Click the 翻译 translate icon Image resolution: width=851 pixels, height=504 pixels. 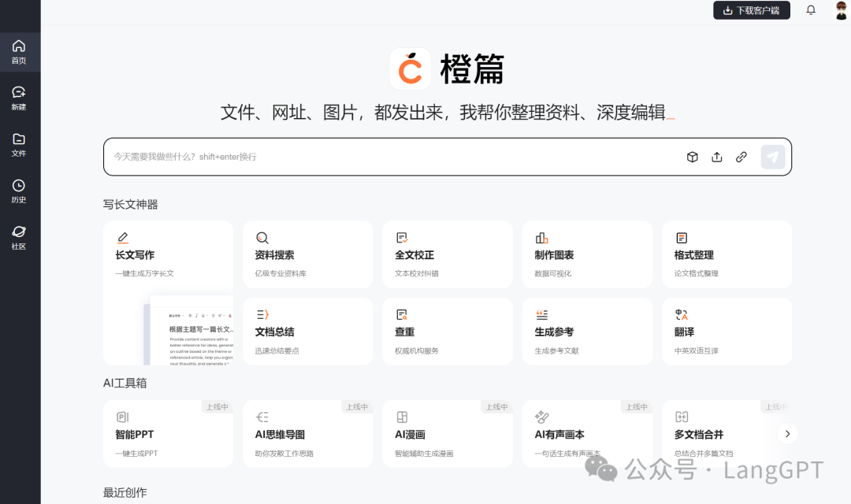tap(682, 315)
